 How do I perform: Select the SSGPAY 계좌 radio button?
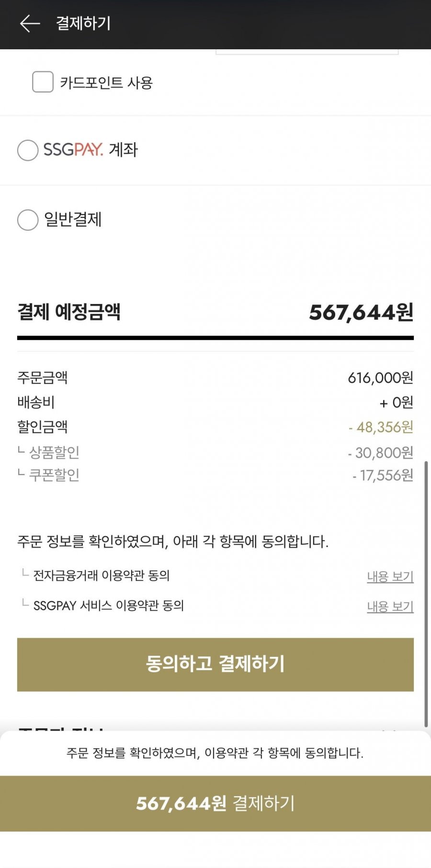28,150
